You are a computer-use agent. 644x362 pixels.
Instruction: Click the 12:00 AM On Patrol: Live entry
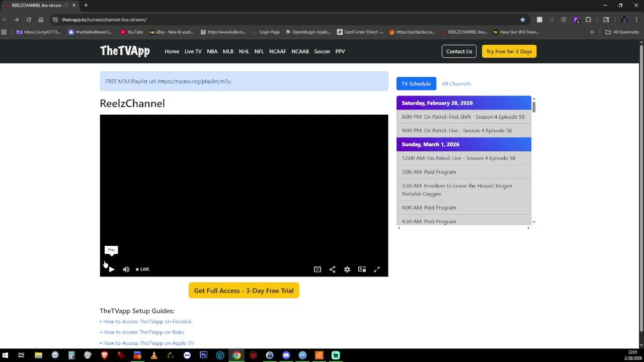[x=464, y=158]
